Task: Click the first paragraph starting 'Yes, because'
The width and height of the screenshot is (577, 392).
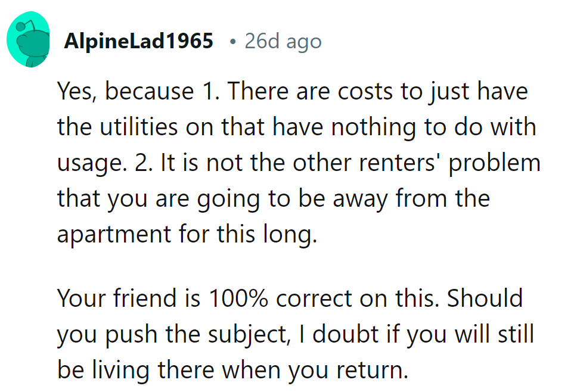Action: pos(299,162)
